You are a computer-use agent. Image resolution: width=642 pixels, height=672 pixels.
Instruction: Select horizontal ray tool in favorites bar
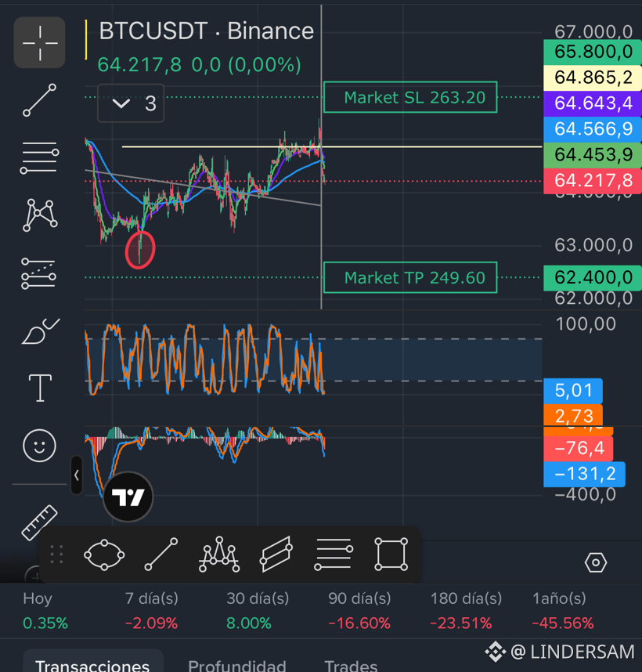[x=334, y=555]
